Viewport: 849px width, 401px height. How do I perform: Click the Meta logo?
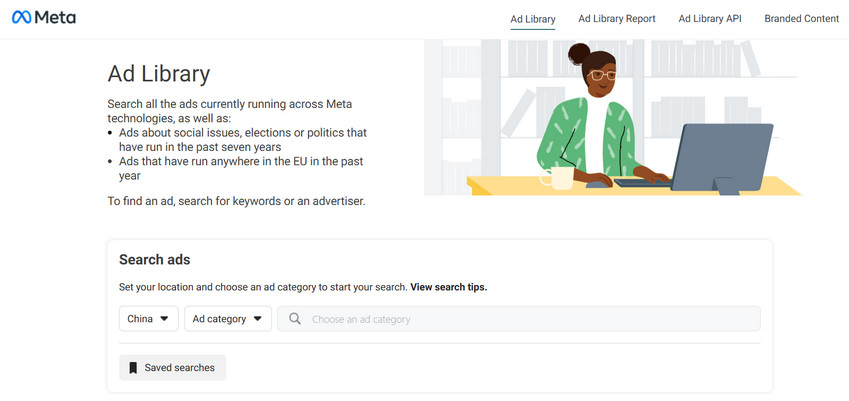44,18
